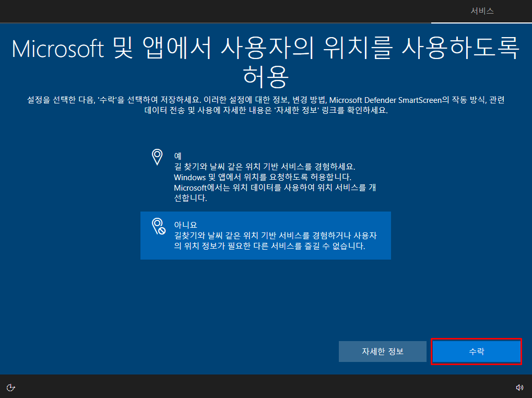Click instruction text starting '설정을 선택한 다음'
Image resolution: width=532 pixels, height=398 pixels.
(x=266, y=105)
